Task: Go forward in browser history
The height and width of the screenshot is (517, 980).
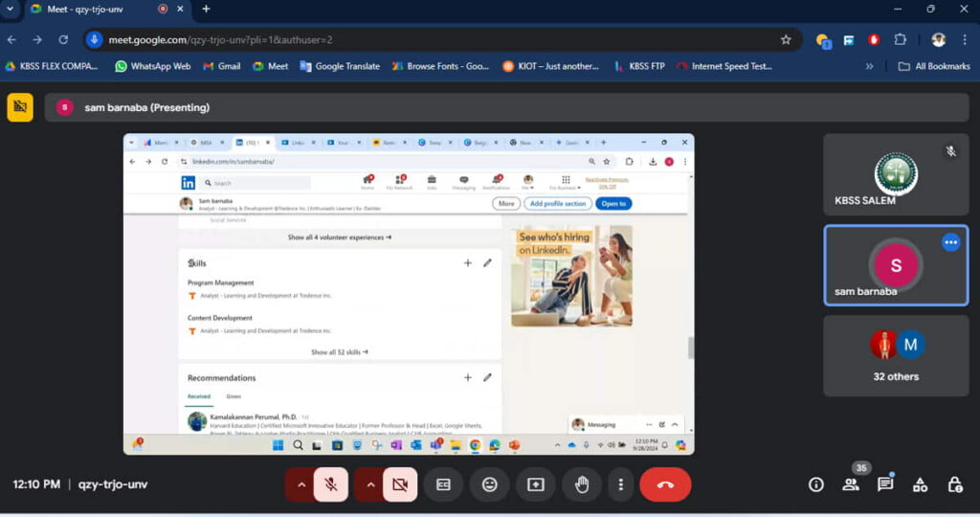Action: click(x=37, y=39)
